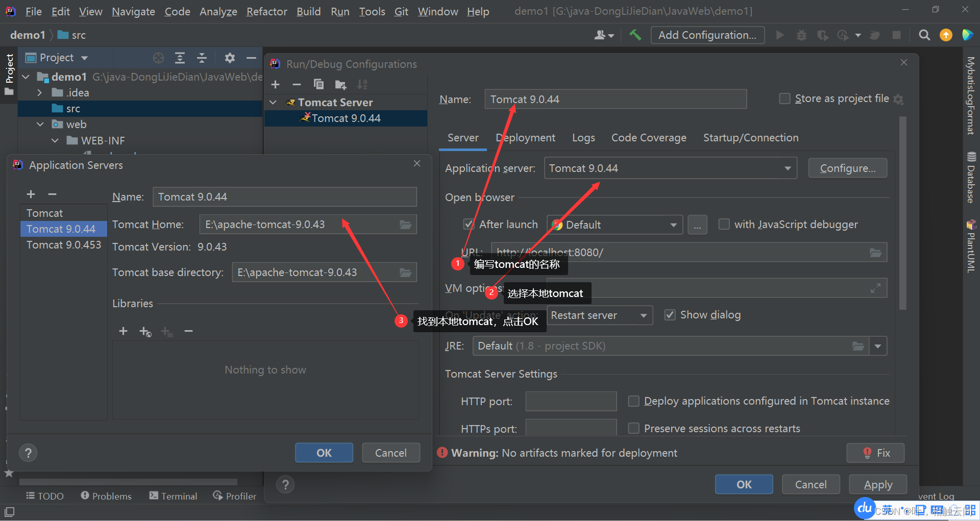Click Configure... button
The width and height of the screenshot is (980, 521).
click(847, 168)
